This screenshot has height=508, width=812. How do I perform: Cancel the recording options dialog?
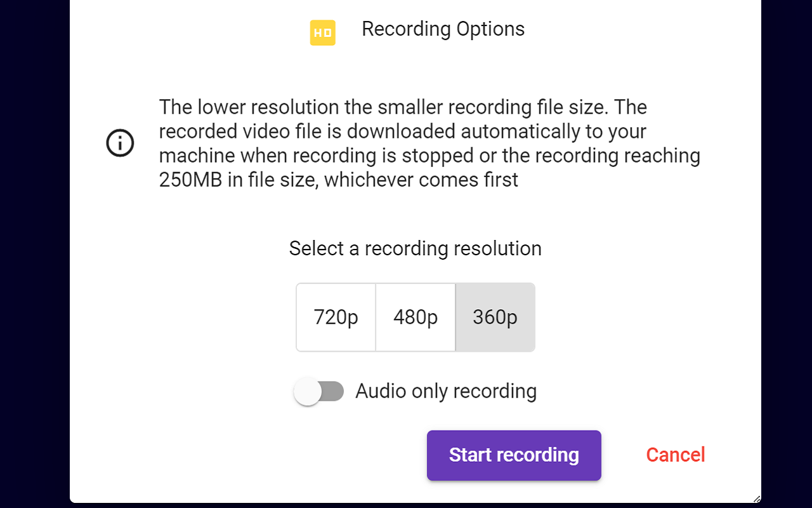(x=675, y=455)
